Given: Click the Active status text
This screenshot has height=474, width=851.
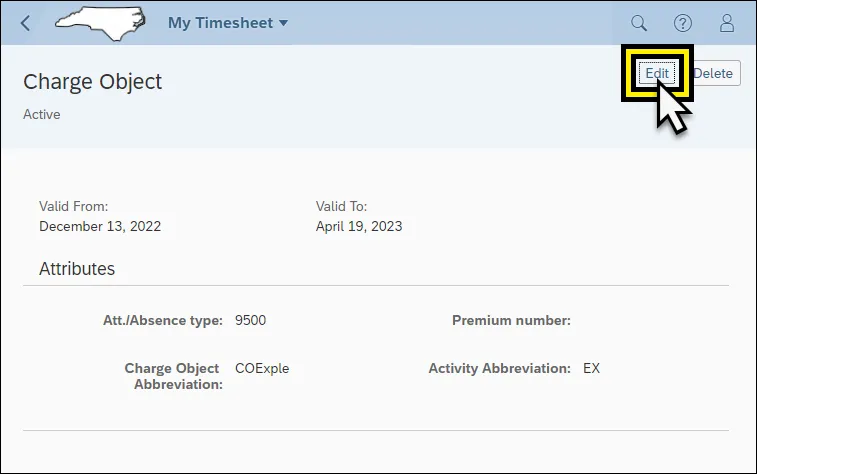Looking at the screenshot, I should [x=42, y=115].
